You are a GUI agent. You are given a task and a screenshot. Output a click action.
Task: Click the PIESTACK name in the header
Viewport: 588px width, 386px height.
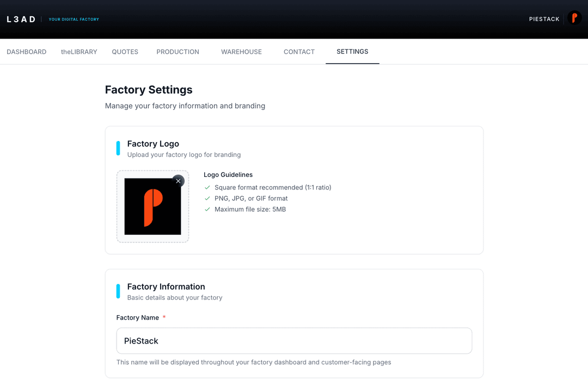(544, 19)
